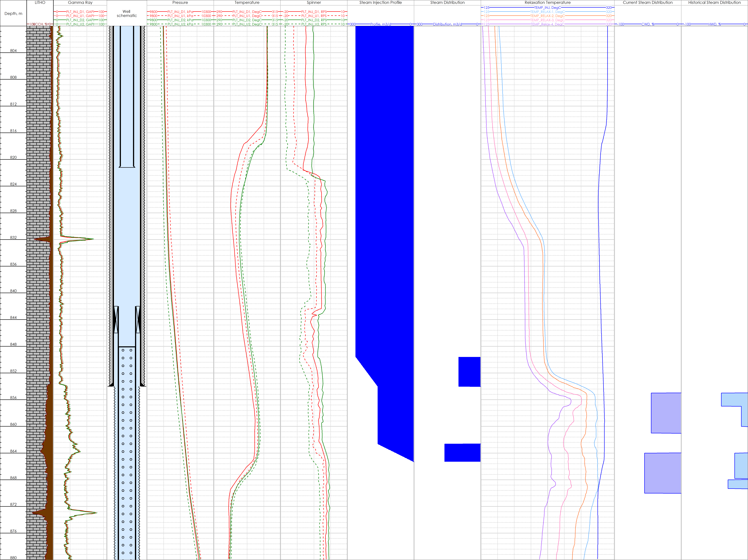Click the perforated liner section in schematic

coord(127,439)
